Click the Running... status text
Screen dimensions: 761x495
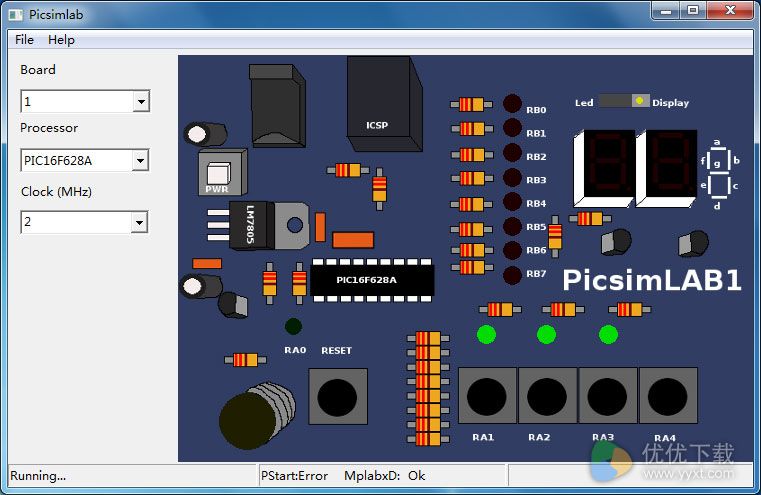[x=38, y=476]
